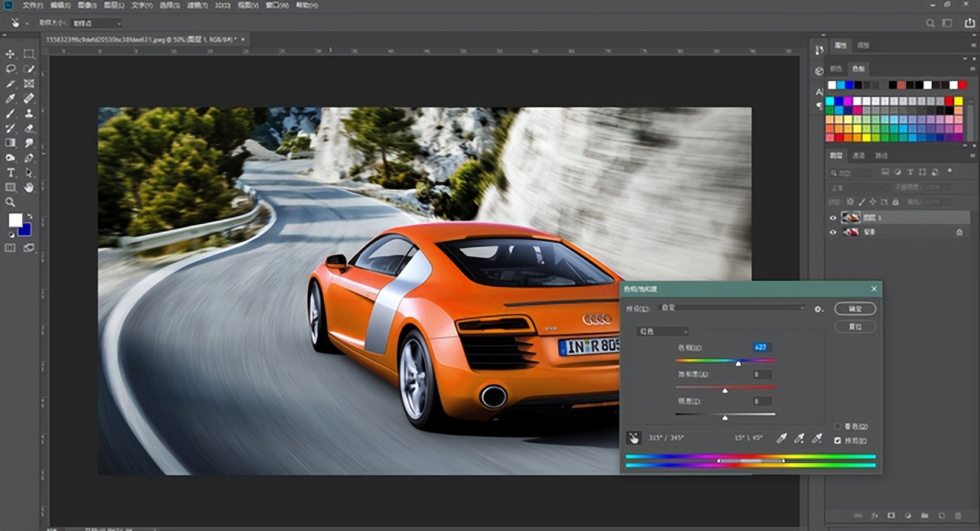
Task: Select the Move tool
Action: [x=11, y=54]
